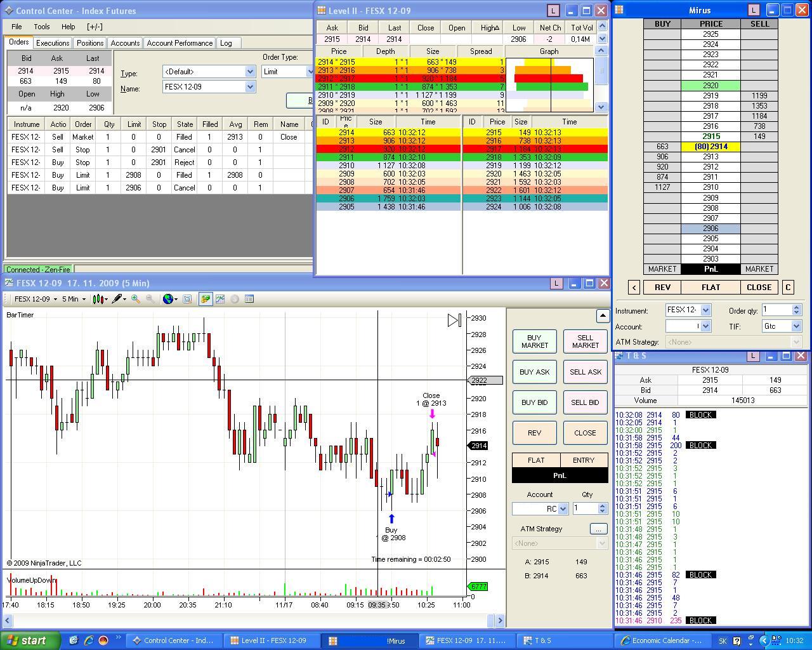Click the chart's horizontal scrollbar right arrow
Image resolution: width=812 pixels, height=650 pixels.
point(500,620)
